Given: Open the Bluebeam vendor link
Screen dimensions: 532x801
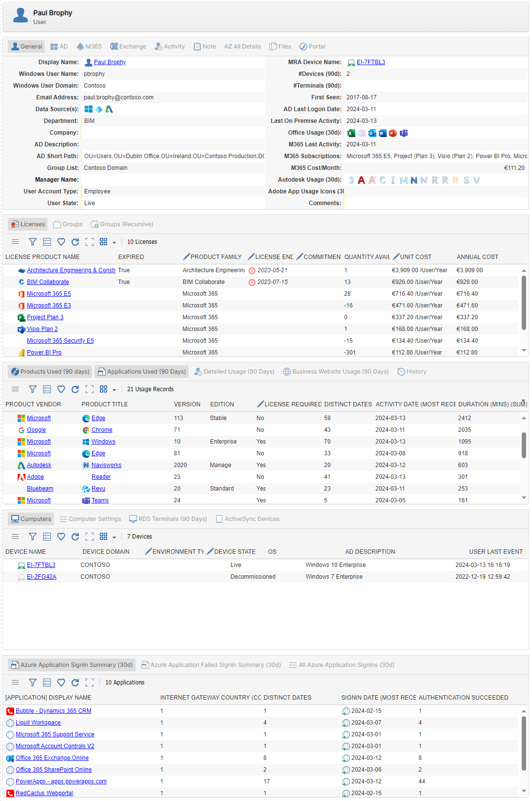Looking at the screenshot, I should [x=40, y=489].
